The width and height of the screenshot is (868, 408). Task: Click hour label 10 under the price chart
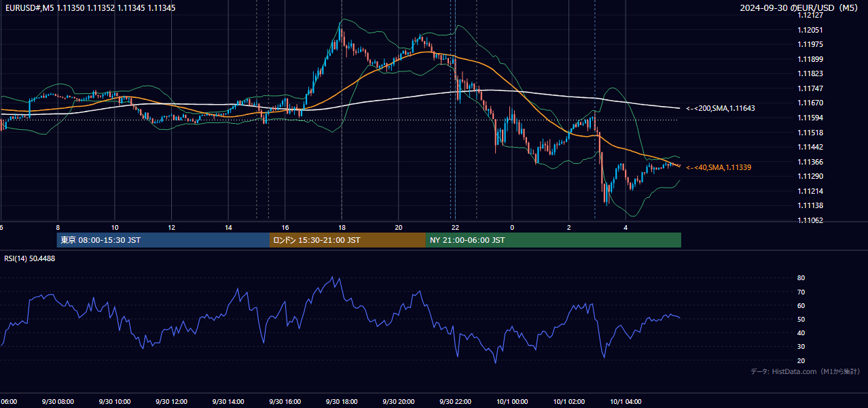click(115, 228)
